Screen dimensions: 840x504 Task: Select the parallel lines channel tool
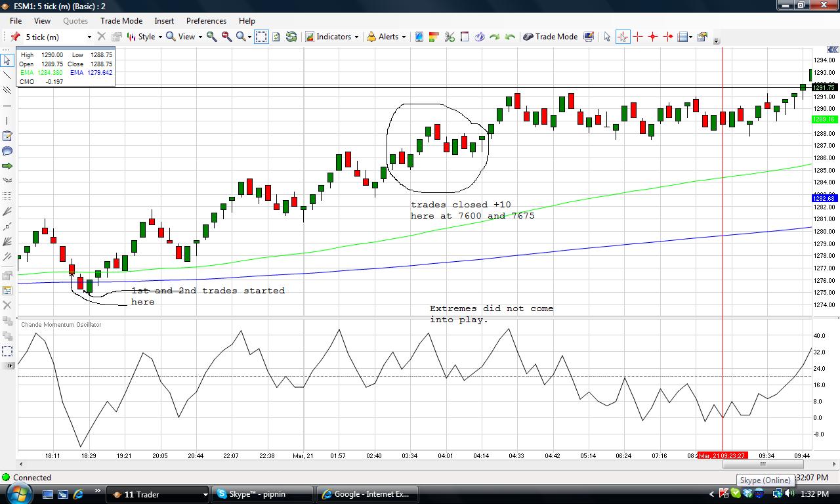[7, 90]
